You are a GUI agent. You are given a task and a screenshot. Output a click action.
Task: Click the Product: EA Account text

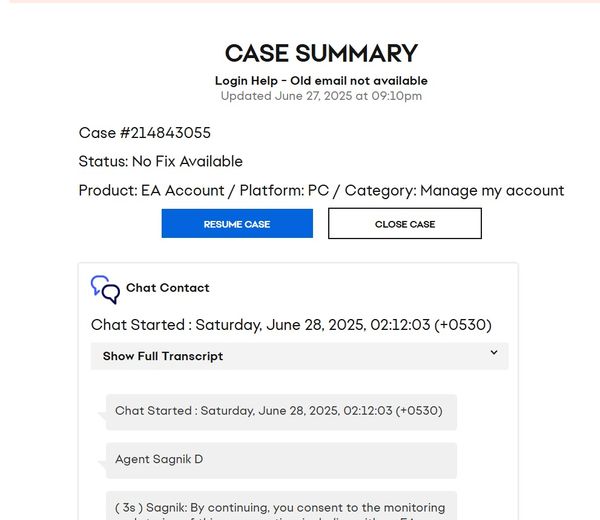coord(152,190)
